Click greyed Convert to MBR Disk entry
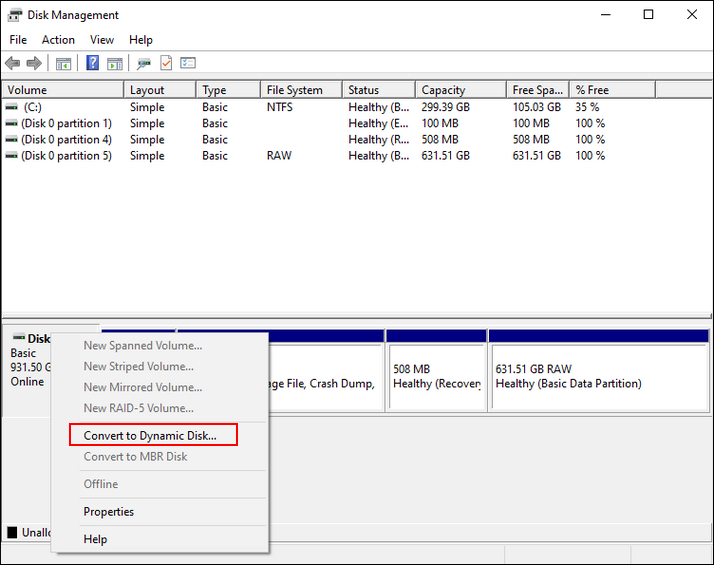This screenshot has height=565, width=714. coord(135,456)
